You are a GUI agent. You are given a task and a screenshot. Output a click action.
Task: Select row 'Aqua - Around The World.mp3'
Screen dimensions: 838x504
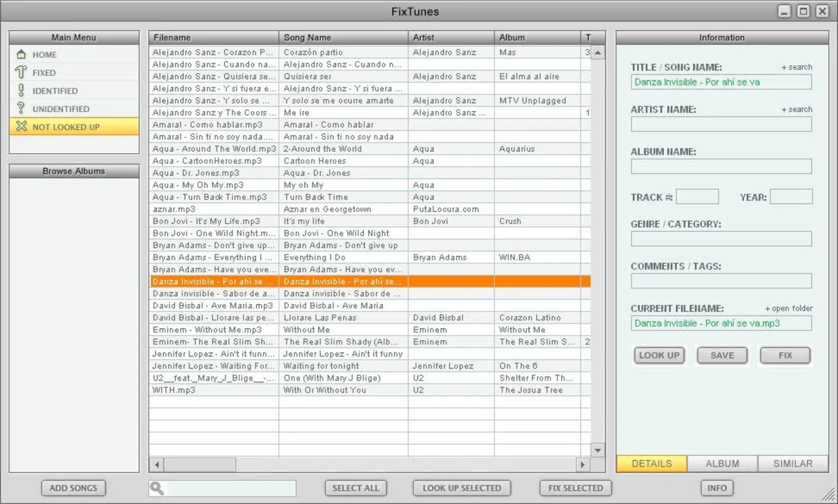[370, 149]
